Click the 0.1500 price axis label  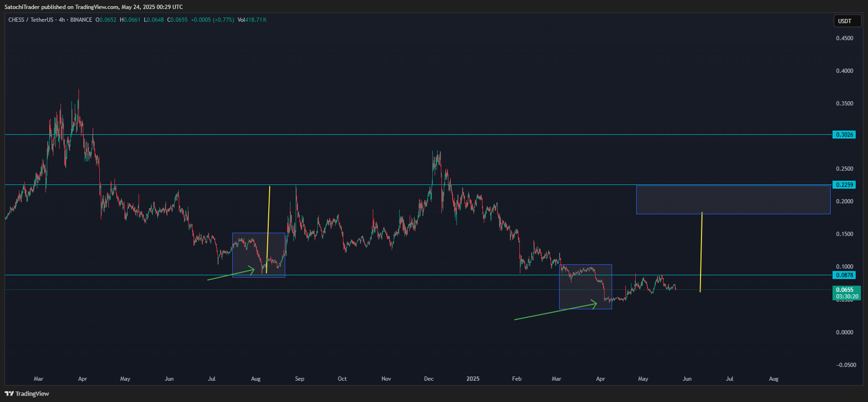[x=844, y=234]
